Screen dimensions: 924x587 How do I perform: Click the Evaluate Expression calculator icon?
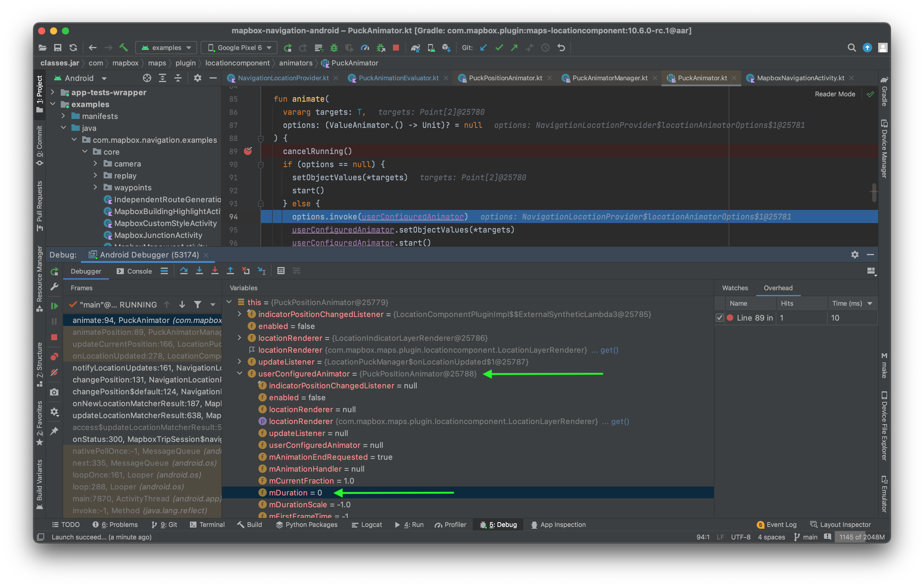pos(281,271)
